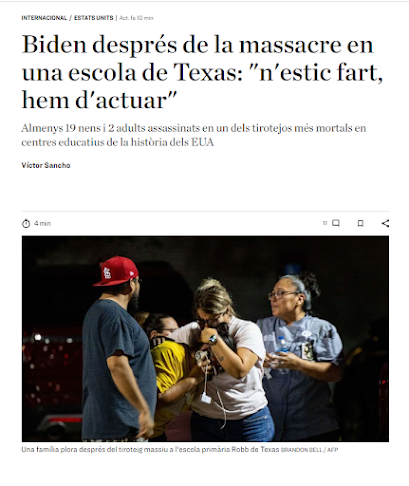Share the article via share icon

click(385, 223)
